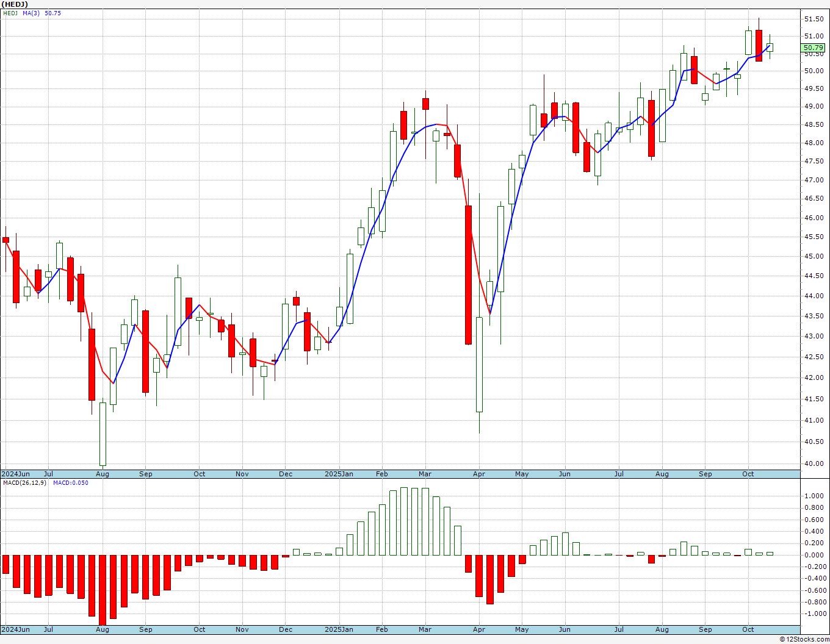
Task: Click the "MA(3)" indicator label
Action: [31, 13]
